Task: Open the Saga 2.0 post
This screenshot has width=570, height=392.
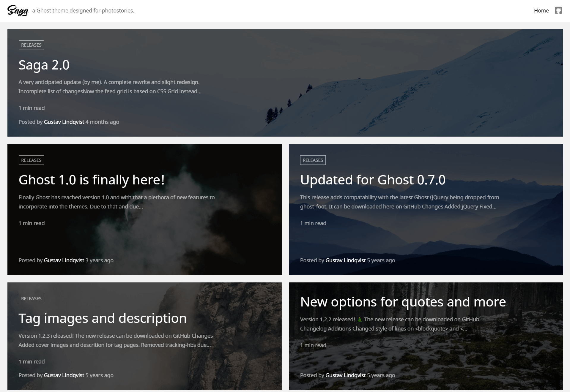Action: [44, 65]
